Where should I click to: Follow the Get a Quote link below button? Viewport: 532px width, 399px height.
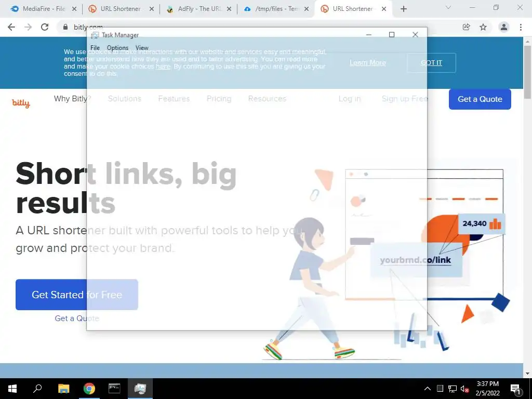tap(77, 318)
